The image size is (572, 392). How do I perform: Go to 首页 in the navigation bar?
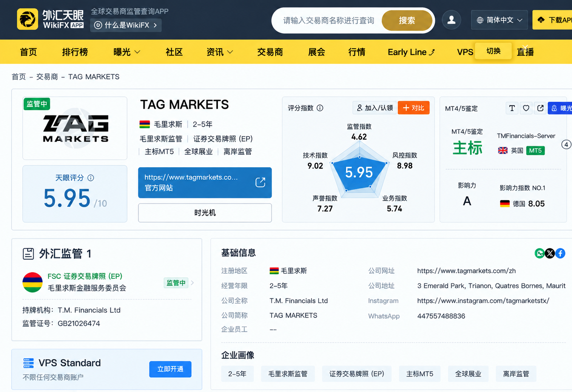tap(28, 52)
